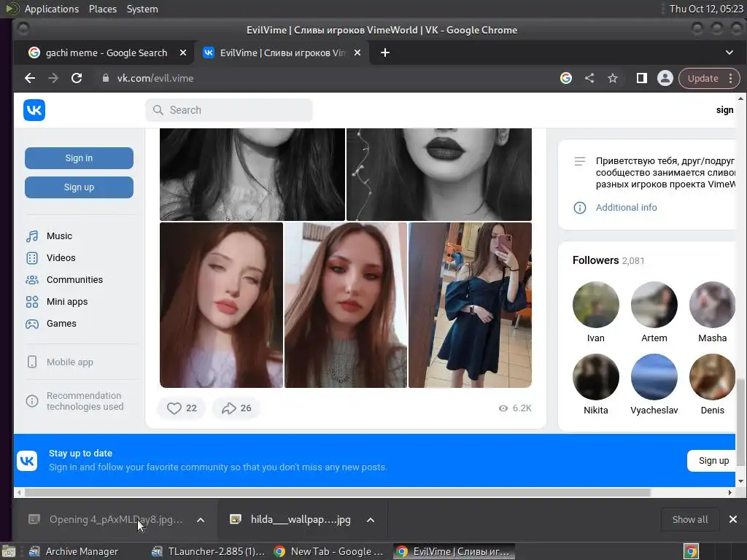Click the Additional info link

626,207
